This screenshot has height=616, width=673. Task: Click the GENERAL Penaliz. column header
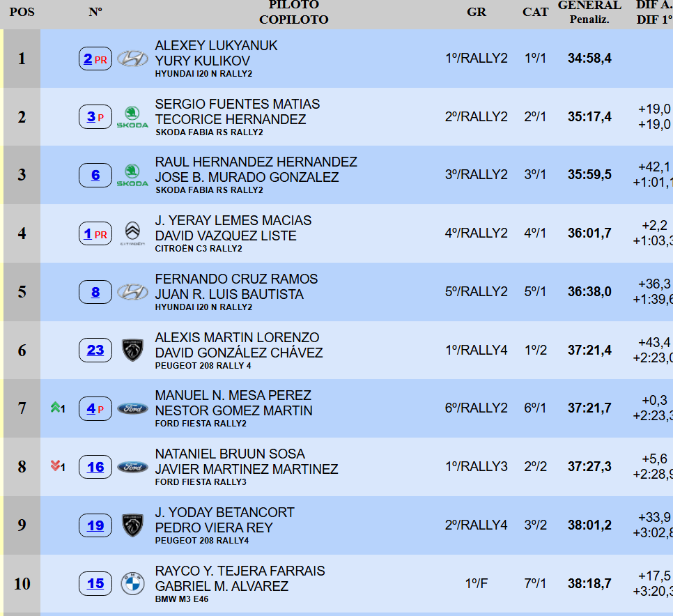[589, 13]
